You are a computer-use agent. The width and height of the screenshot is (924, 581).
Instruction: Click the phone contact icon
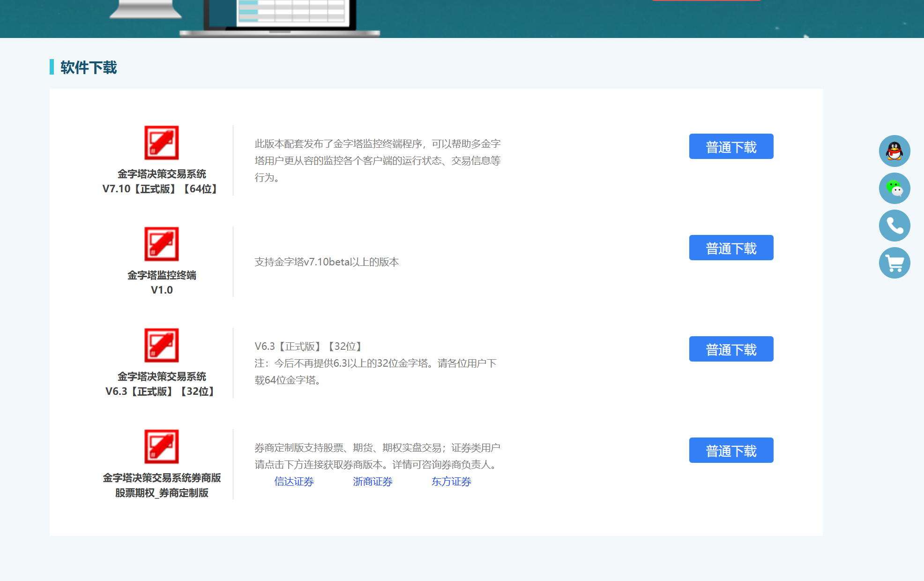pos(894,226)
